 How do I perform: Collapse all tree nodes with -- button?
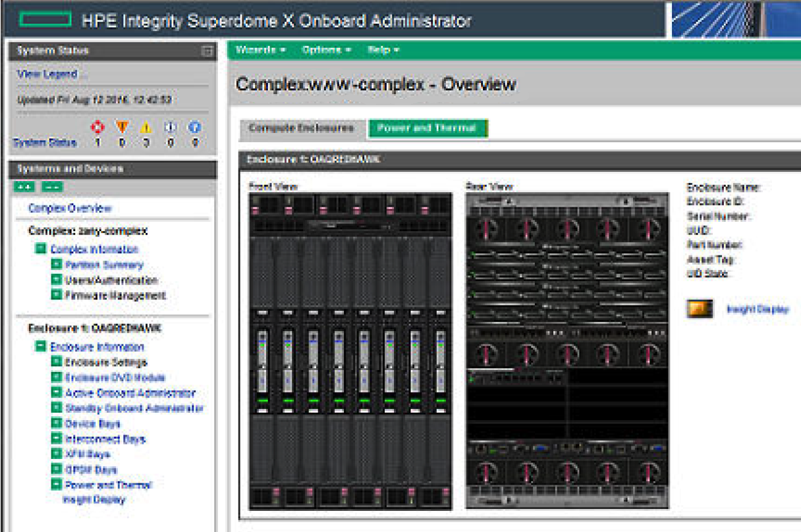point(53,187)
